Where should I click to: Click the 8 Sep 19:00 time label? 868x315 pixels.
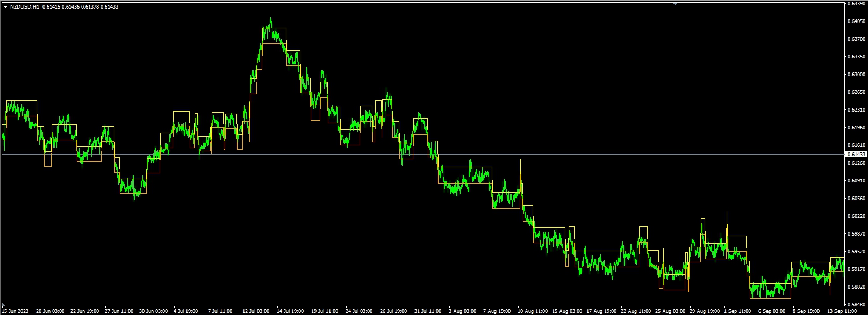[806, 311]
